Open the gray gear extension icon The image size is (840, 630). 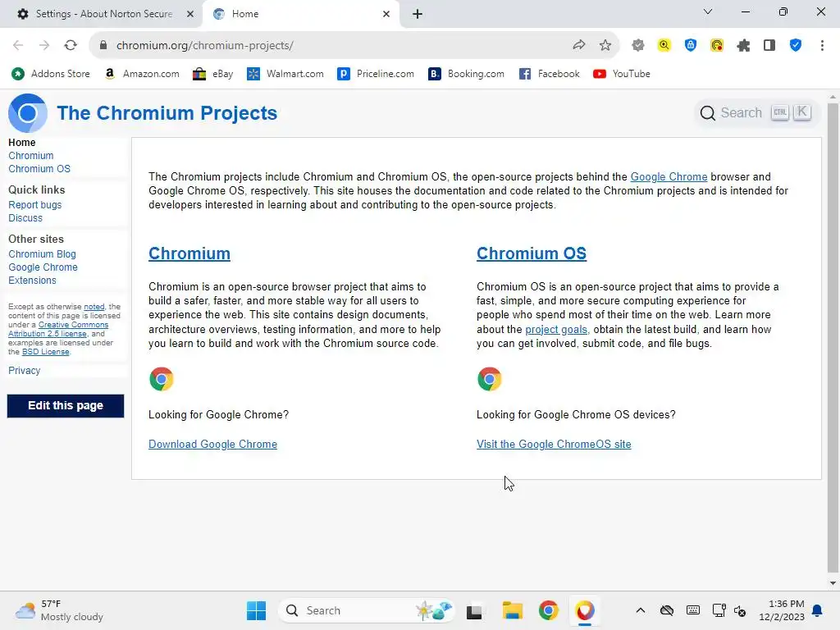638,46
